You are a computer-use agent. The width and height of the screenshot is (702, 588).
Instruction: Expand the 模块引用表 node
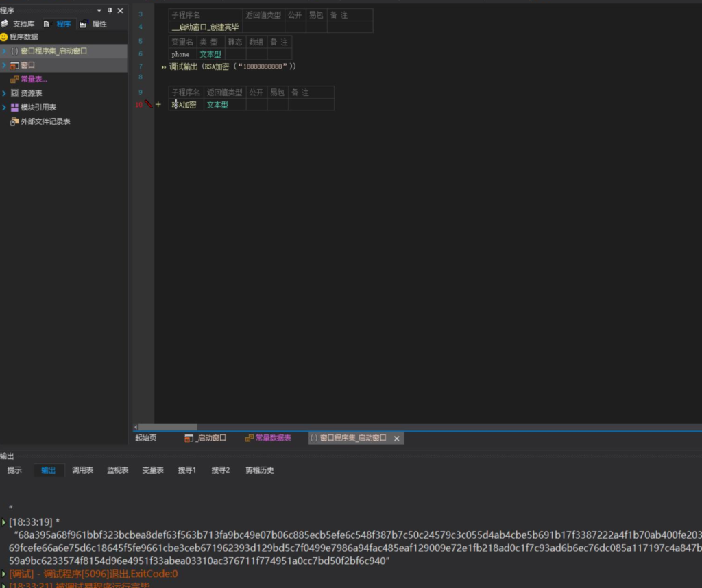click(x=4, y=108)
